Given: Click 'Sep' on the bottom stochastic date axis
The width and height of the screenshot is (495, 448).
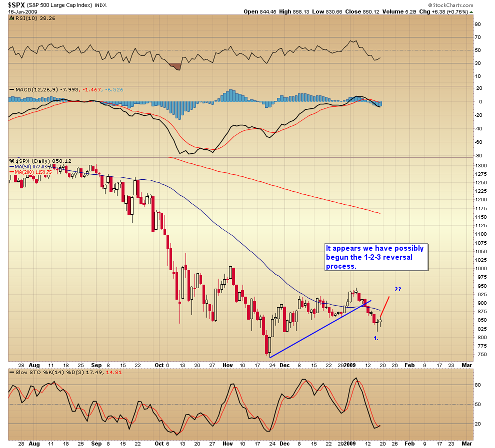Looking at the screenshot, I should click(x=96, y=444).
